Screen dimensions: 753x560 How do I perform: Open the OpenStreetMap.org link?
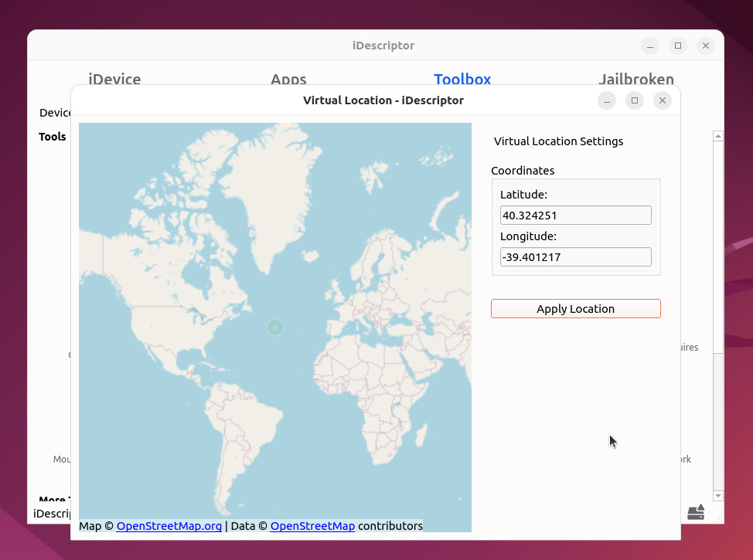[x=169, y=526]
